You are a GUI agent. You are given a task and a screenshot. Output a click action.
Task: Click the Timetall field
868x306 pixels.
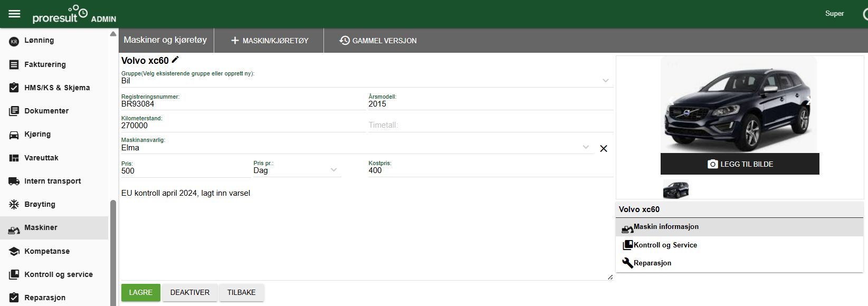(491, 126)
